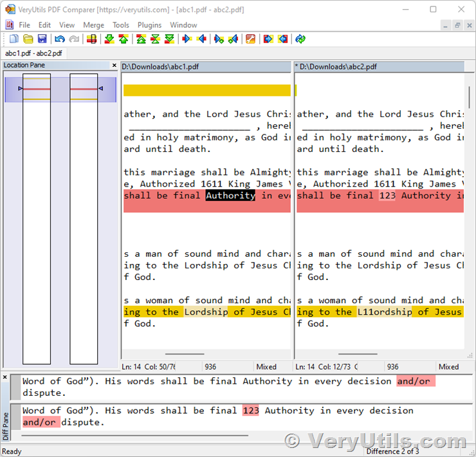Click the left pane Mixed status label
The image size is (476, 457).
[x=266, y=367]
